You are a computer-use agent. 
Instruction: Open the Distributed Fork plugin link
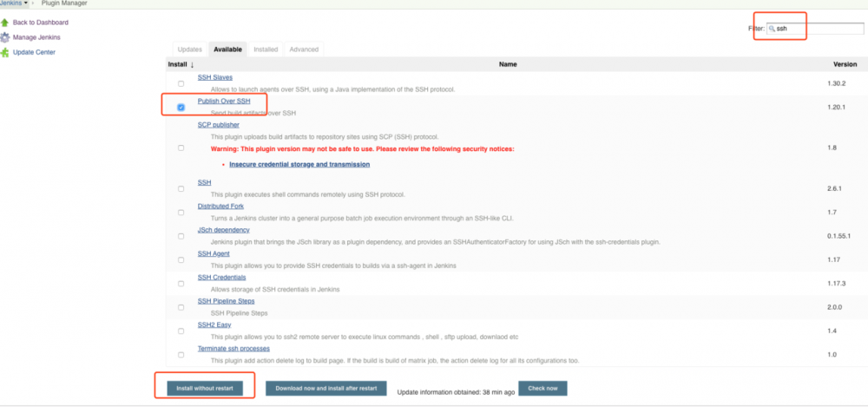pos(220,207)
